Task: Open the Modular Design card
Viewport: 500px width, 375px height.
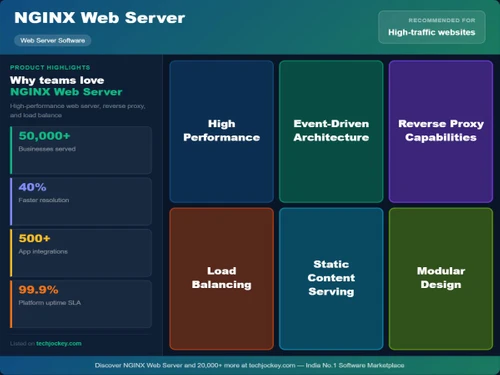Action: 441,279
